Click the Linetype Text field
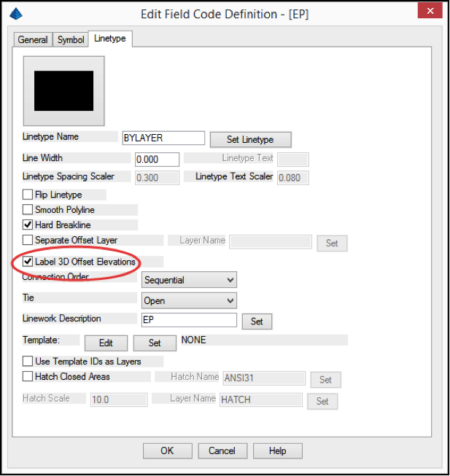 tap(293, 160)
